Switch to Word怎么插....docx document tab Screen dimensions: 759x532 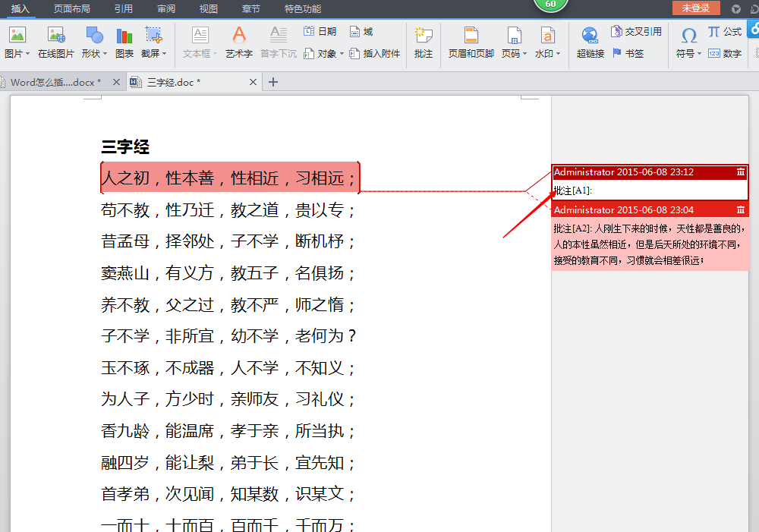[55, 82]
